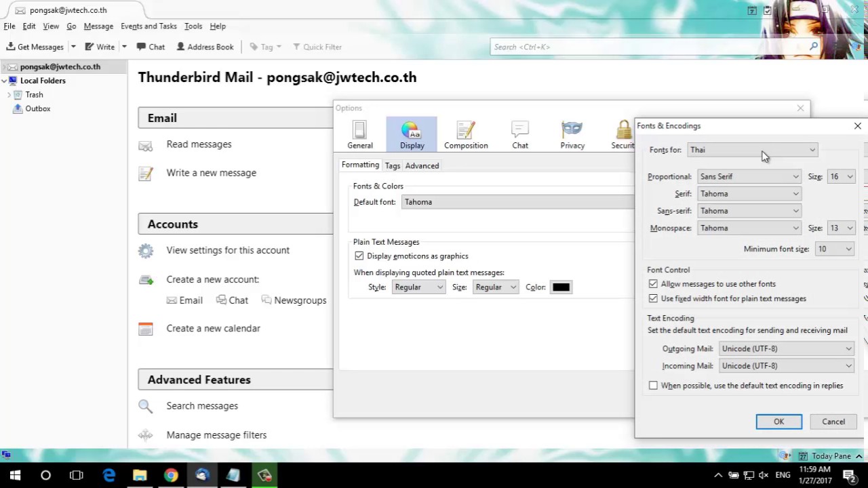Select the Trash folder in folder tree
Screen dimensions: 868x488
point(34,95)
